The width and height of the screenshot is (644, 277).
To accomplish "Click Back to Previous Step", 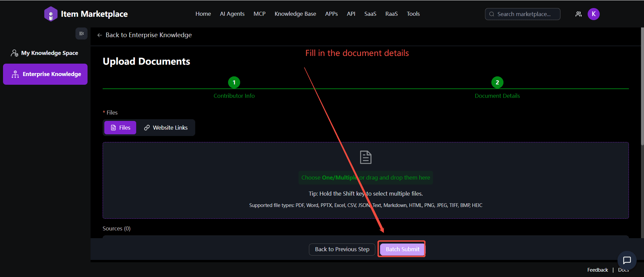I will 342,249.
